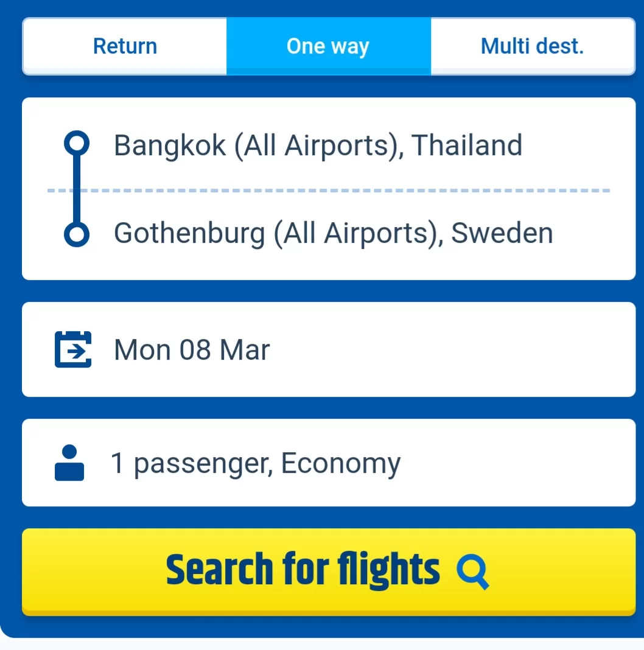
Task: Click the Thailand country text
Action: [467, 145]
